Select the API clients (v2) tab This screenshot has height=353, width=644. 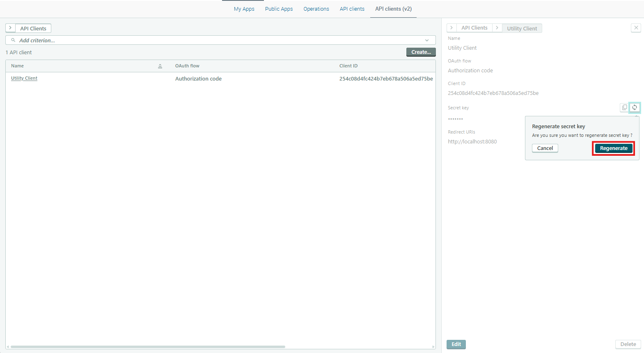393,9
